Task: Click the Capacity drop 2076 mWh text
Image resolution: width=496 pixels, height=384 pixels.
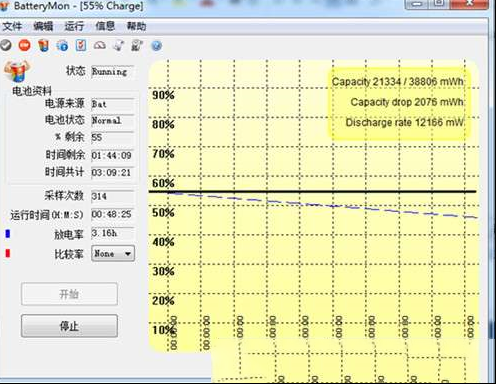Action: [407, 102]
